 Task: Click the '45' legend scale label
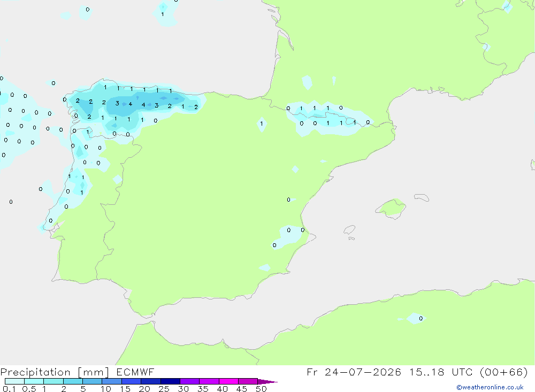coord(242,389)
